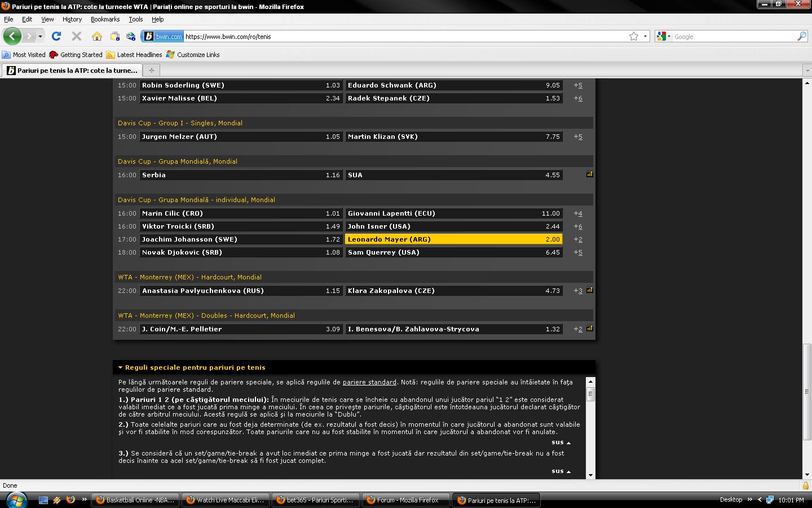The height and width of the screenshot is (508, 812).
Task: Open statistics icon for Coin/Pelletier doubles match
Action: point(590,329)
